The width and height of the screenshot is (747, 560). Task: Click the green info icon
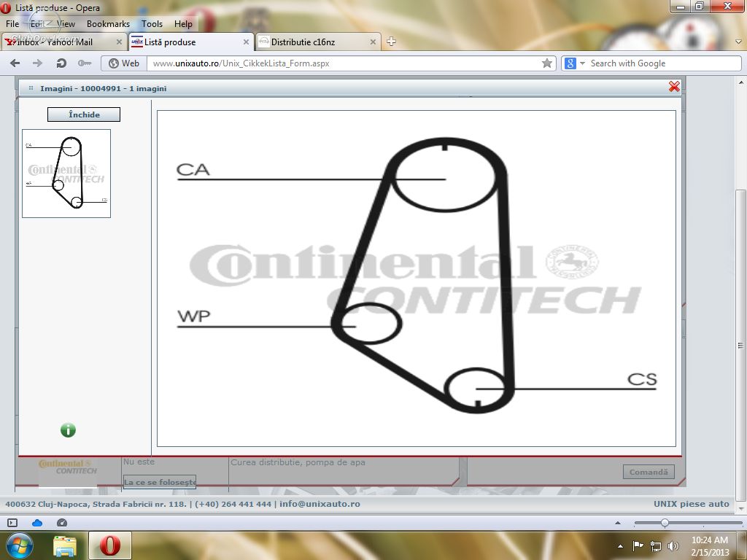coord(68,430)
